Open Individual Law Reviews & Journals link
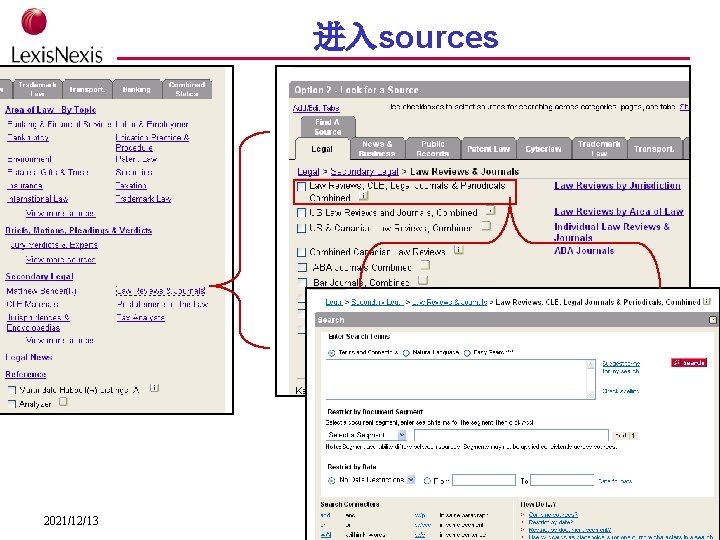 612,232
